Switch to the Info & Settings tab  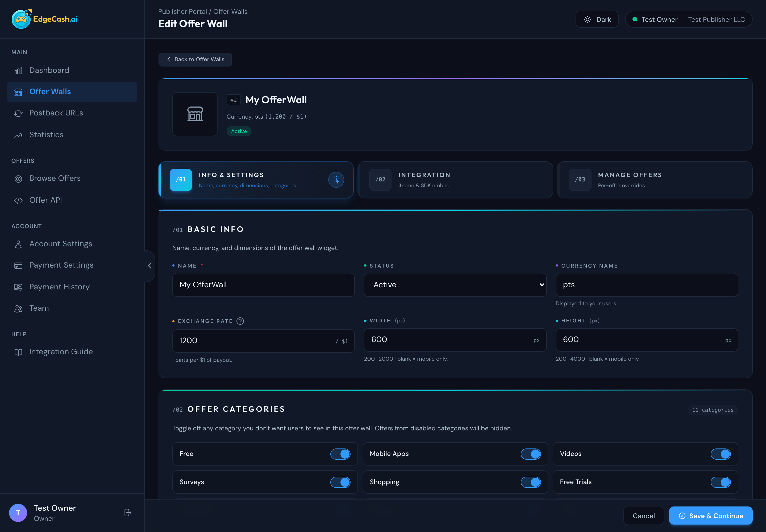[x=256, y=180]
